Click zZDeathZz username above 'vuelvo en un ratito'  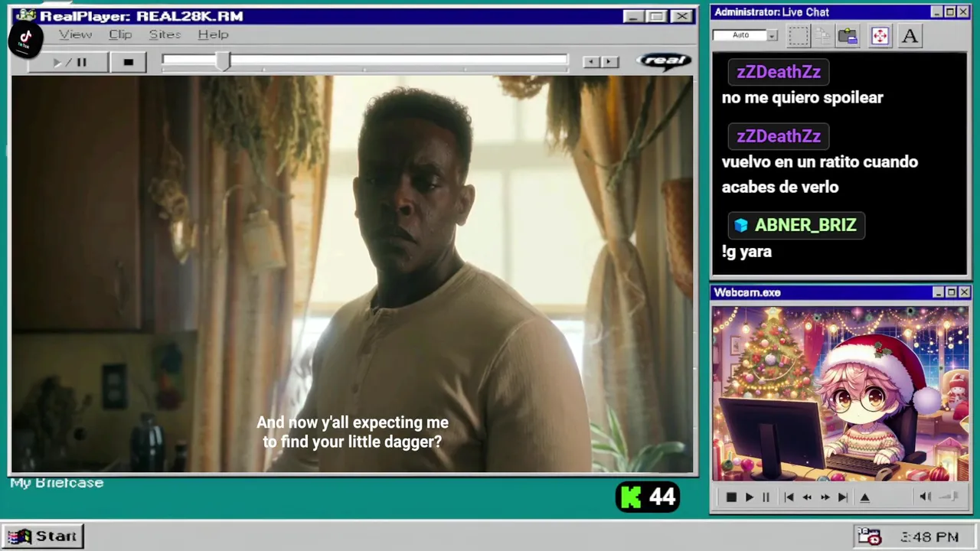[x=779, y=136]
